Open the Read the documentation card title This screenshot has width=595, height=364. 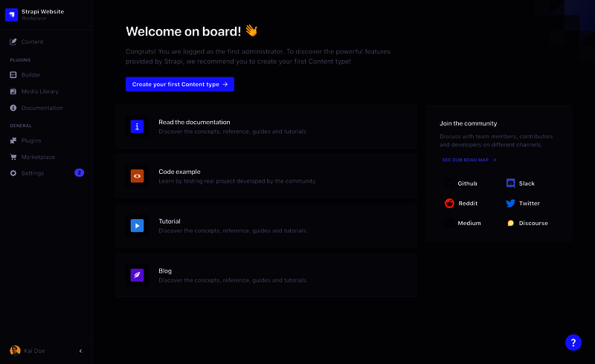click(194, 122)
